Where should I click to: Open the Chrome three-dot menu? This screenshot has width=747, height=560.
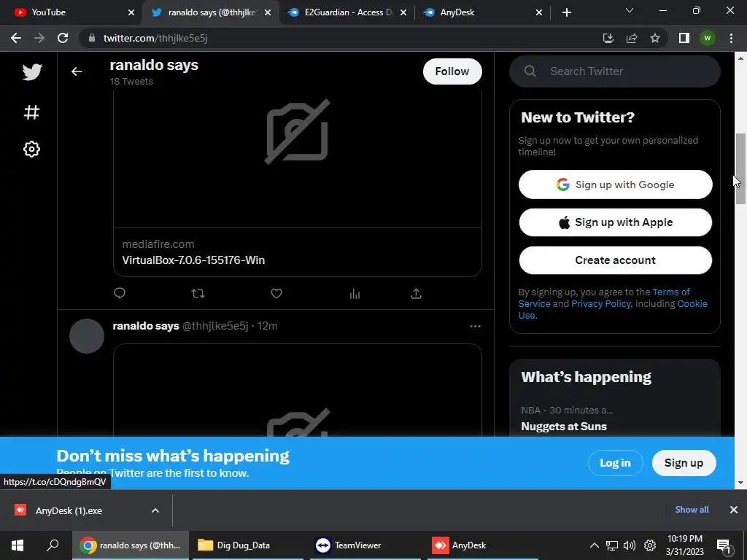[731, 38]
